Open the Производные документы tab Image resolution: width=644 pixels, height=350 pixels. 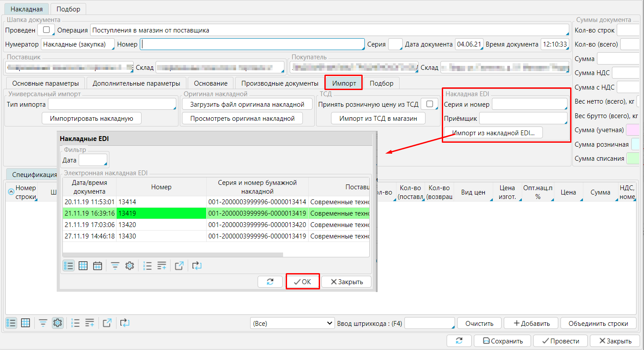click(x=280, y=83)
